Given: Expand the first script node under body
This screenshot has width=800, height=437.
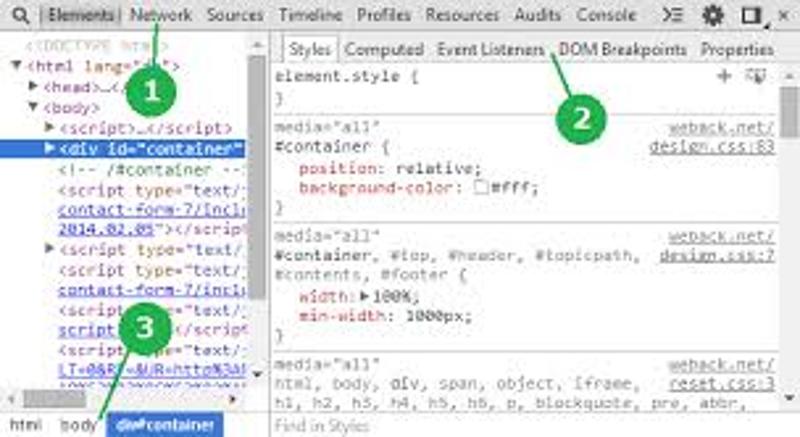Looking at the screenshot, I should pyautogui.click(x=49, y=127).
